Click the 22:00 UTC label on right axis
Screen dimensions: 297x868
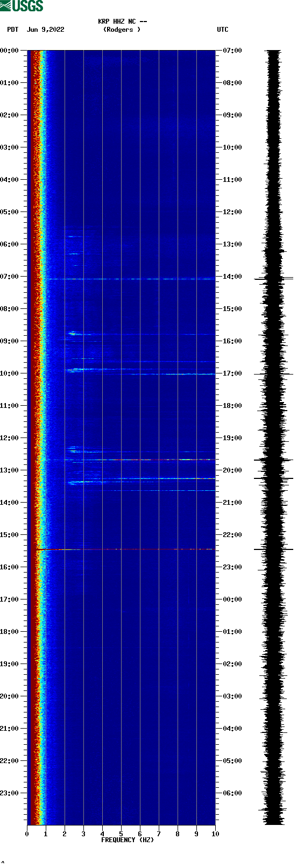click(x=232, y=535)
